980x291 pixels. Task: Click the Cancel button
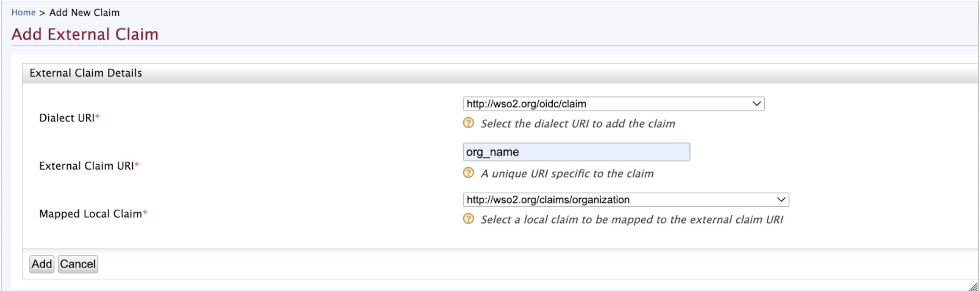tap(78, 264)
